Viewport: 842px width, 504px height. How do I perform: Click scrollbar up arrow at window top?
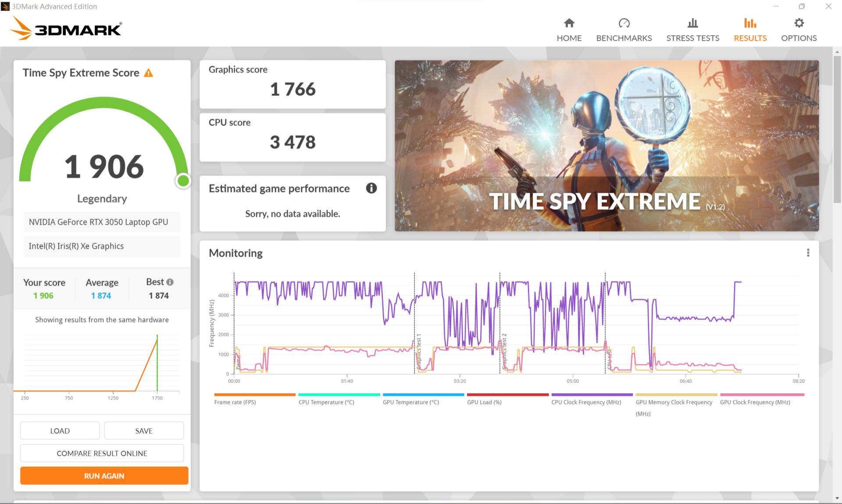click(837, 51)
